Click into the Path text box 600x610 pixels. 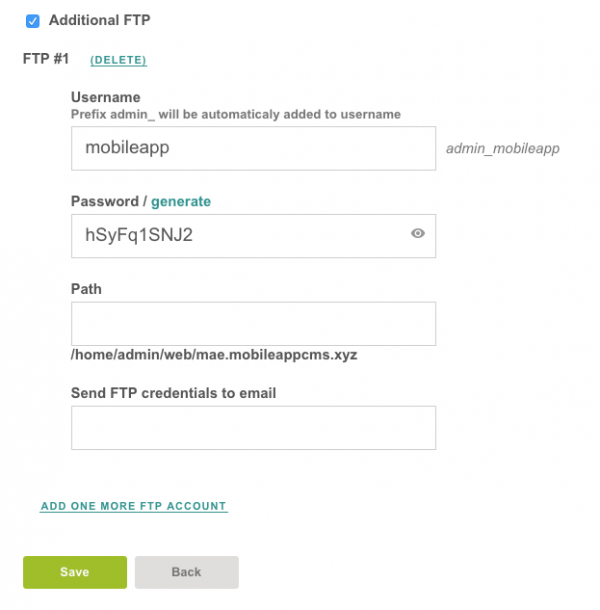pos(253,324)
